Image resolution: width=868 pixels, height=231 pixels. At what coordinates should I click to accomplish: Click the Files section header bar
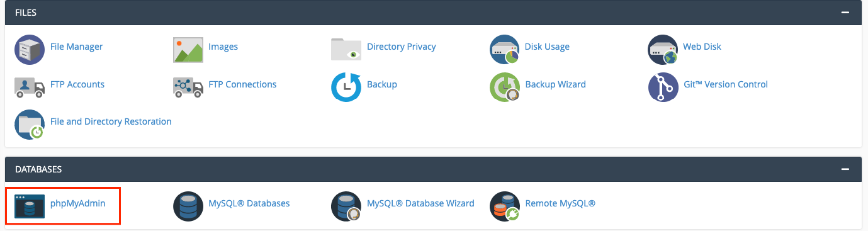click(433, 13)
